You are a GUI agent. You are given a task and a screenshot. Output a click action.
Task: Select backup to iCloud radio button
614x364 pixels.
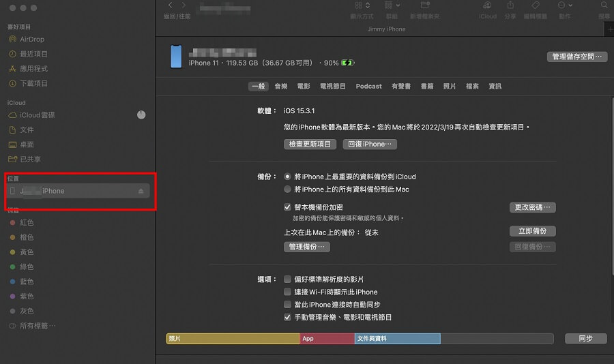[x=287, y=177]
